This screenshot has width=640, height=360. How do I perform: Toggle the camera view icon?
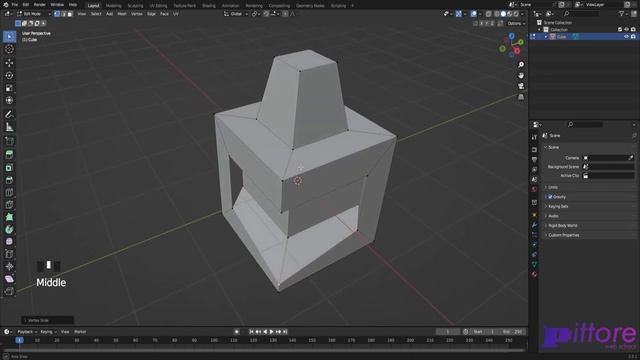point(521,86)
